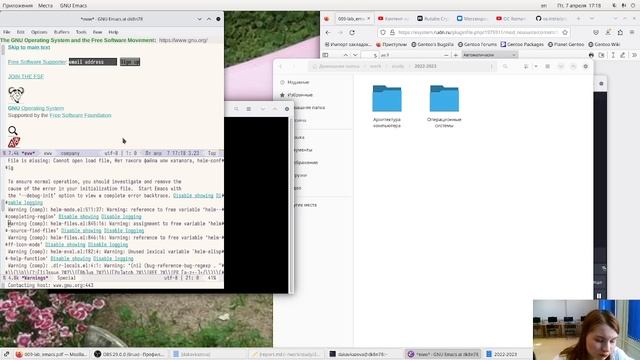
Task: Open the PDF viewer tools chevron menu
Action: coord(634,55)
